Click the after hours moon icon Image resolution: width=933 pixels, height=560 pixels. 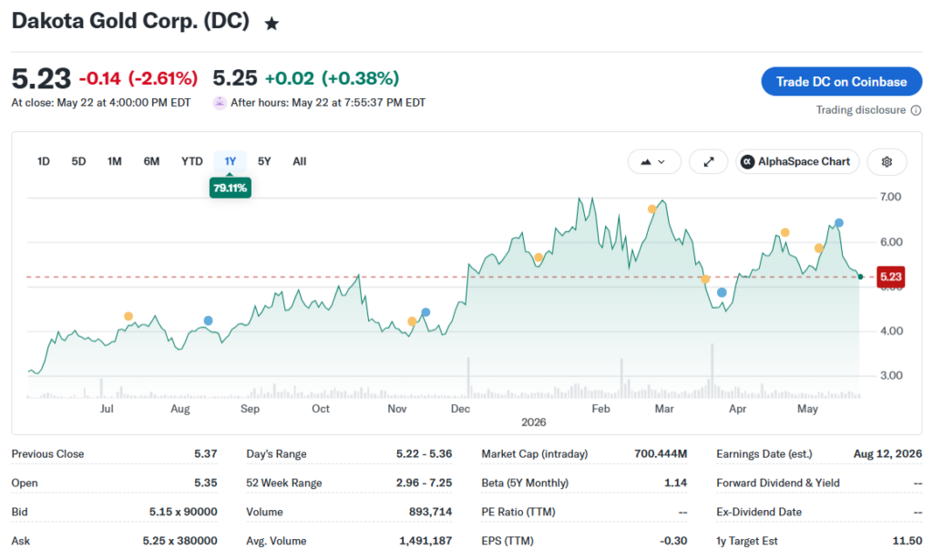click(220, 103)
